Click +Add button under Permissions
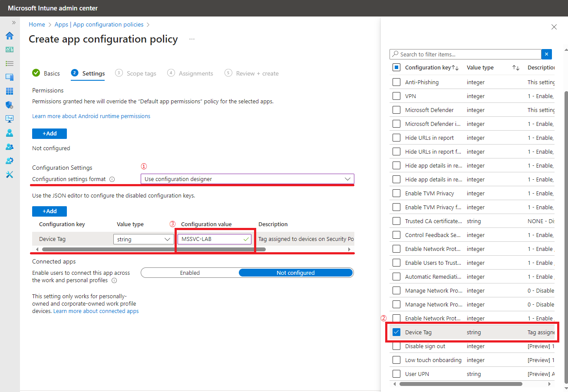568x392 pixels. 50,133
